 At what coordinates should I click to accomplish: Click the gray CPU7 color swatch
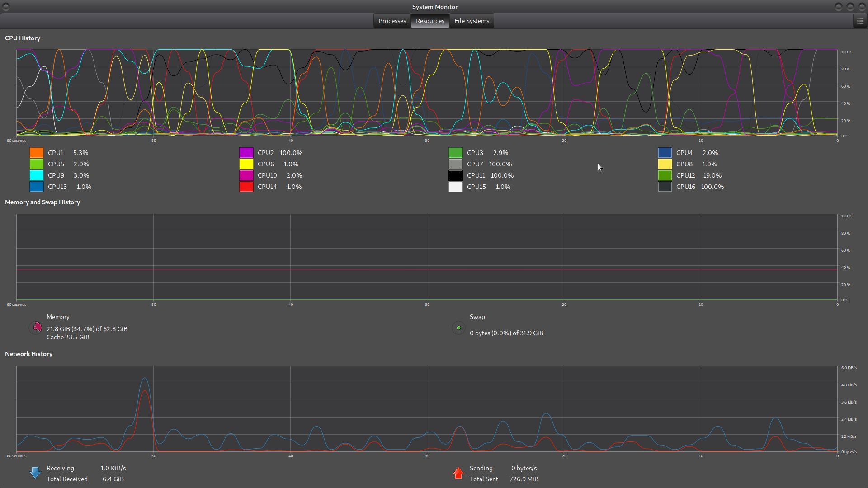456,164
